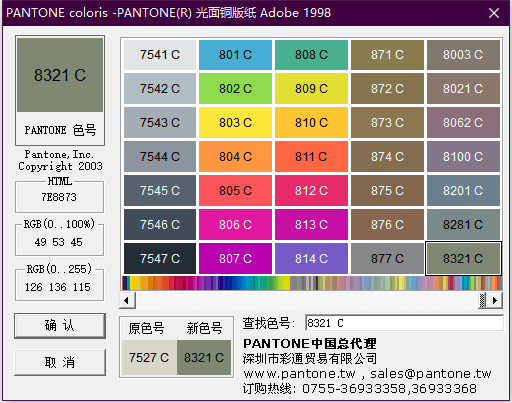
Task: Choose metallic swatch 871 C
Action: [x=387, y=55]
